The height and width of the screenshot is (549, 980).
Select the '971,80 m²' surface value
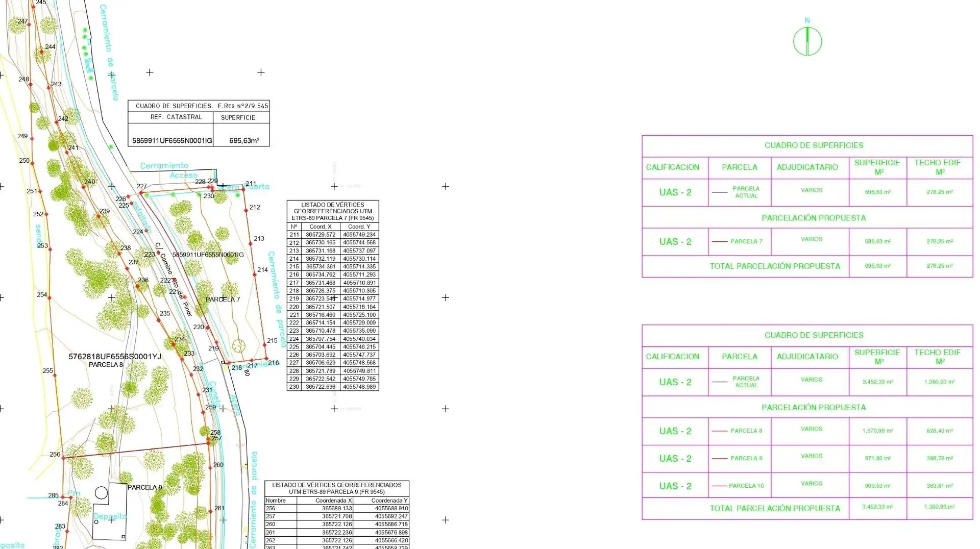tap(877, 458)
